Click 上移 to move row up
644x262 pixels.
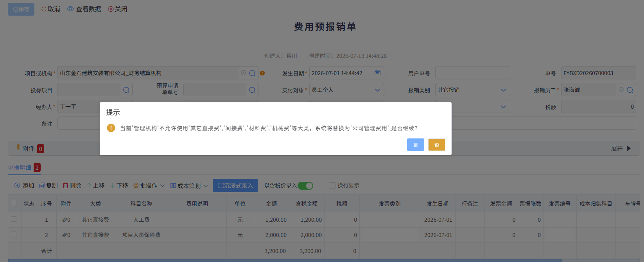click(96, 185)
